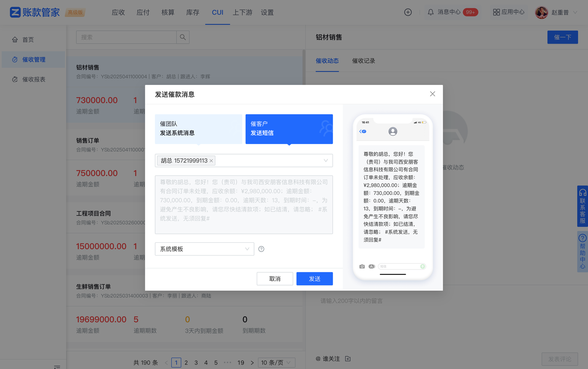This screenshot has height=369, width=588.
Task: Click the add-follower icon beside 谁关注
Action: click(x=348, y=359)
